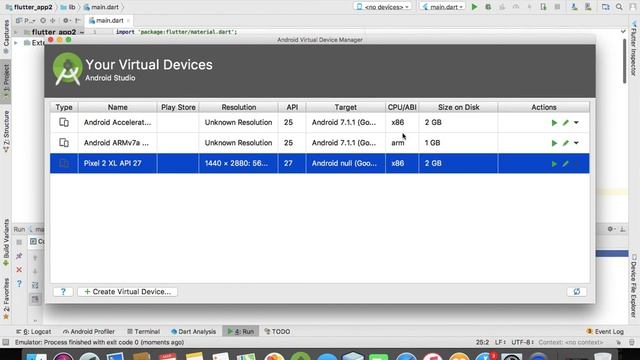Open AVD Manager help button
The height and width of the screenshot is (360, 640).
point(63,292)
